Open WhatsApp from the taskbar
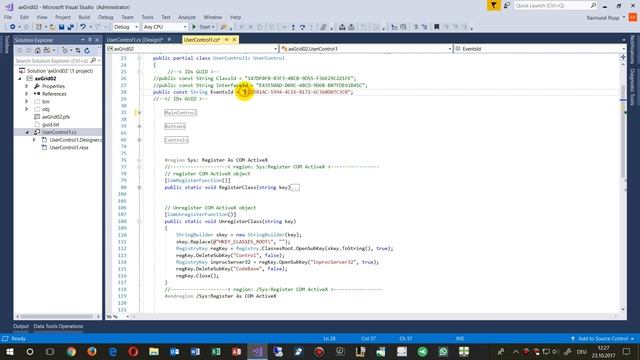The height and width of the screenshot is (360, 640). (443, 351)
